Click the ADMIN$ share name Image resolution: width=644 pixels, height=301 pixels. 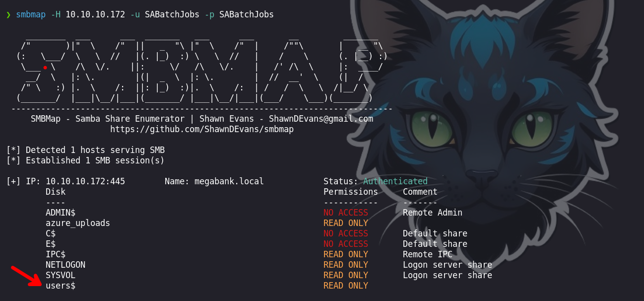(61, 213)
